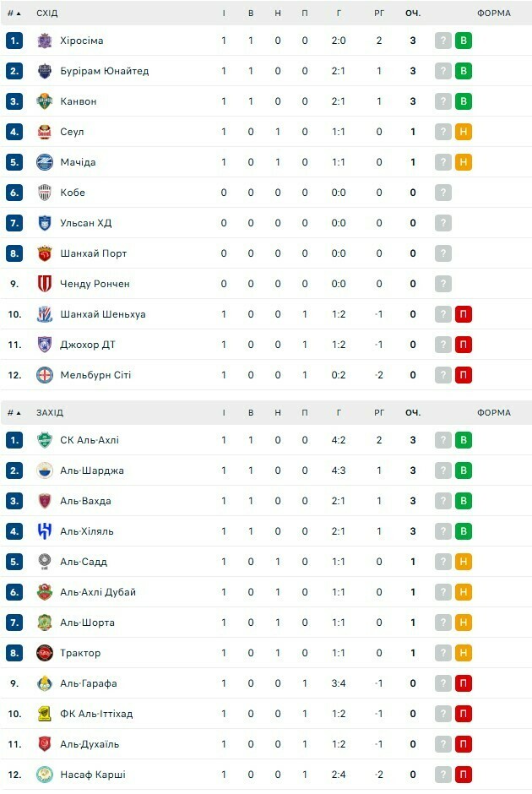
Task: Click the green В form badge for Канвон
Action: coord(463,101)
